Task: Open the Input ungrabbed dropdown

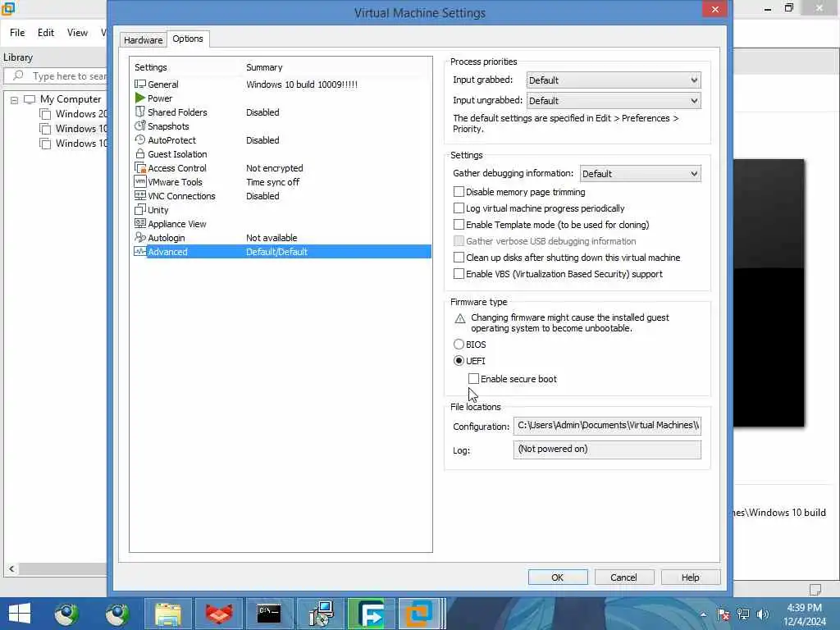Action: [x=614, y=100]
